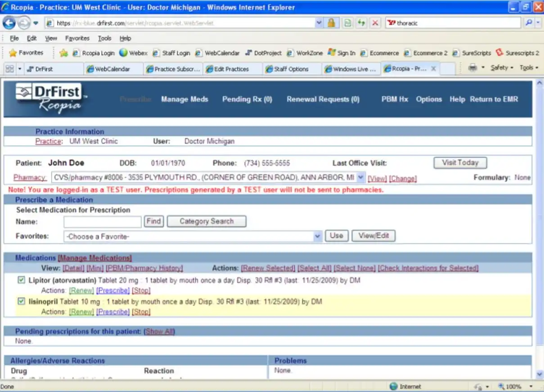Click Select All for medications
Viewport: 544px width, 392px height.
coord(314,268)
